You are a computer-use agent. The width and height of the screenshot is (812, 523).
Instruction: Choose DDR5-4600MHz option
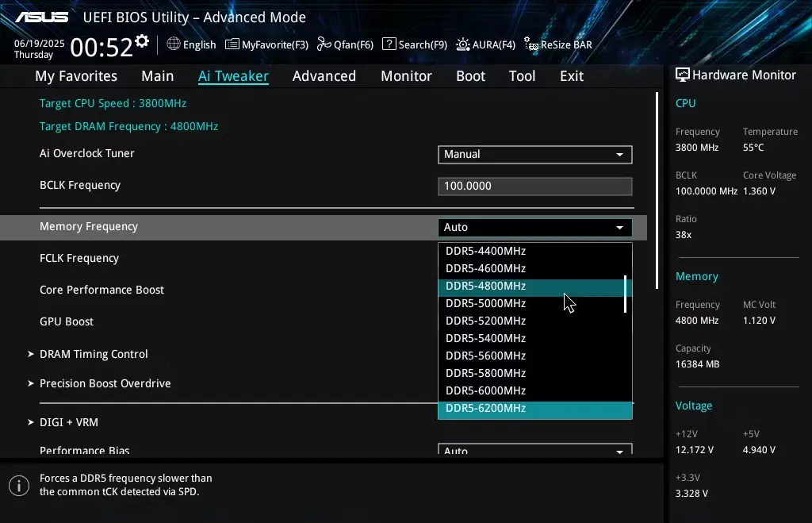click(x=535, y=268)
